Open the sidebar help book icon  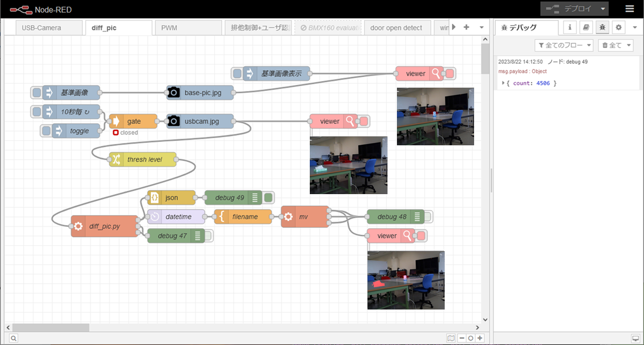586,27
